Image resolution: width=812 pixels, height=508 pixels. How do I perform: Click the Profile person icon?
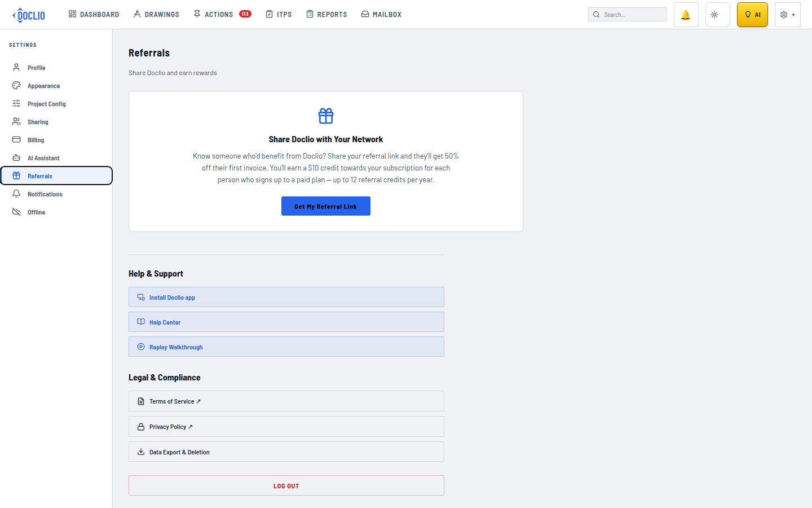coord(16,67)
